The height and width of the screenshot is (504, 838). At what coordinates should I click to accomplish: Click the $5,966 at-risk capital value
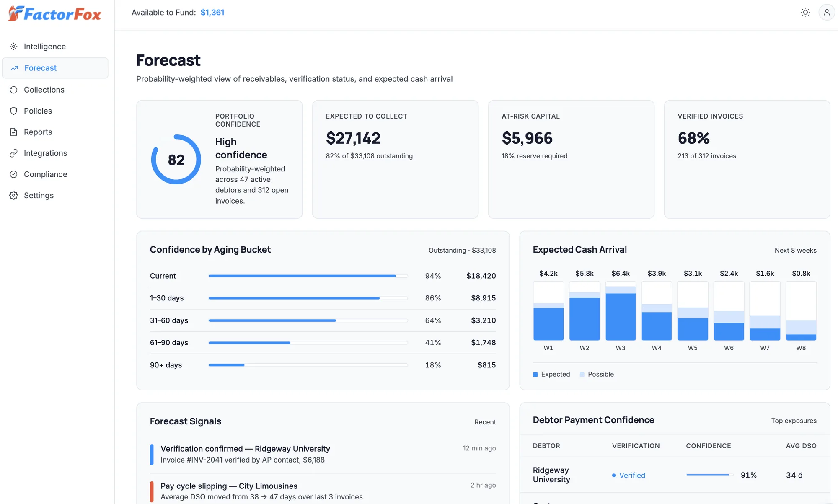point(527,138)
